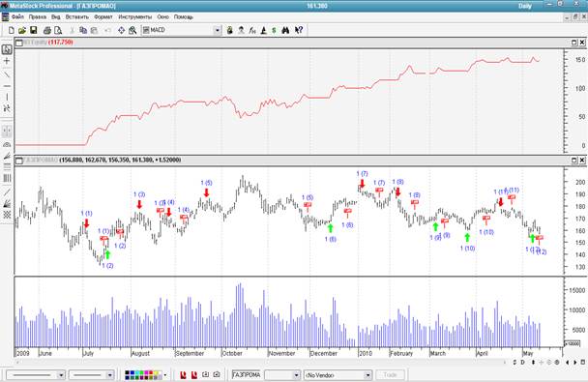
Task: Select the trendline drawing tool
Action: [x=7, y=74]
